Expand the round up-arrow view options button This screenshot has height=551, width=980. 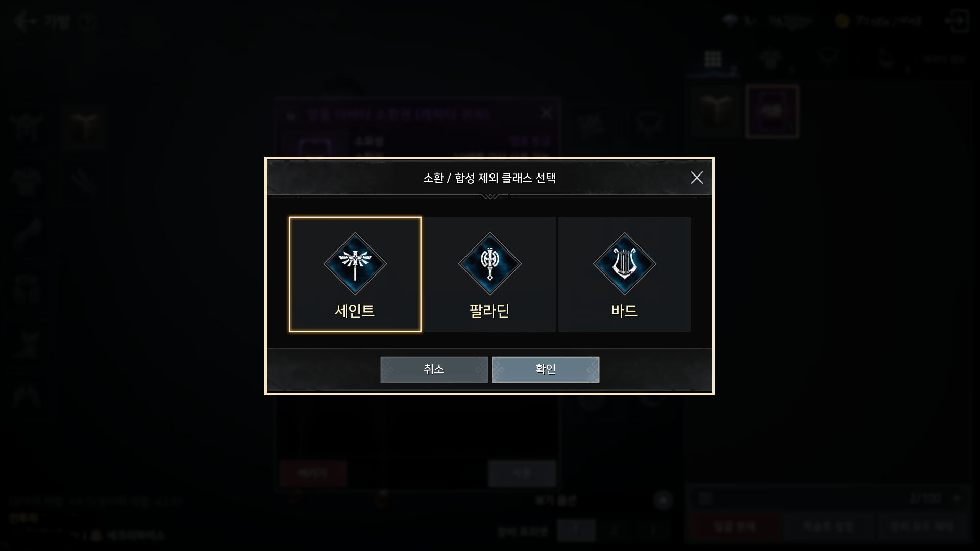(663, 500)
